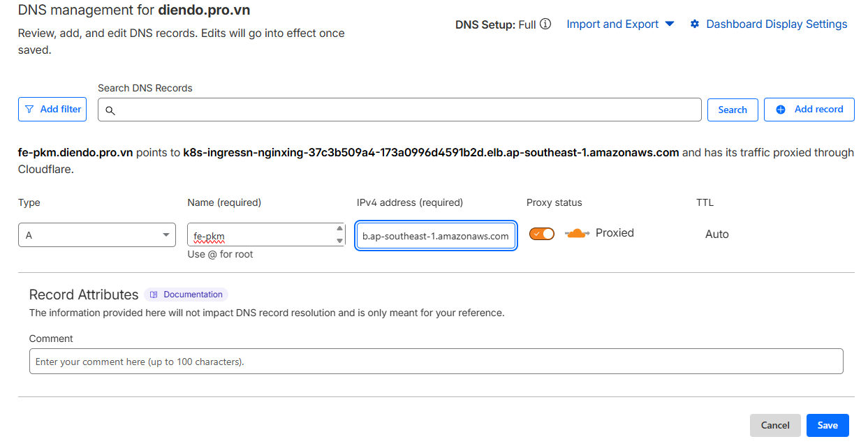Screen dimensions: 868x446
Task: Click the Add filter button
Action: click(x=52, y=109)
